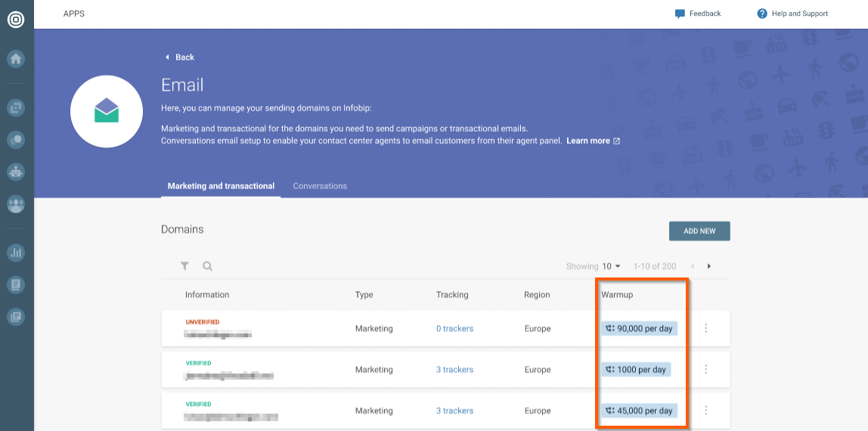Open the 0 trackers link

(454, 329)
